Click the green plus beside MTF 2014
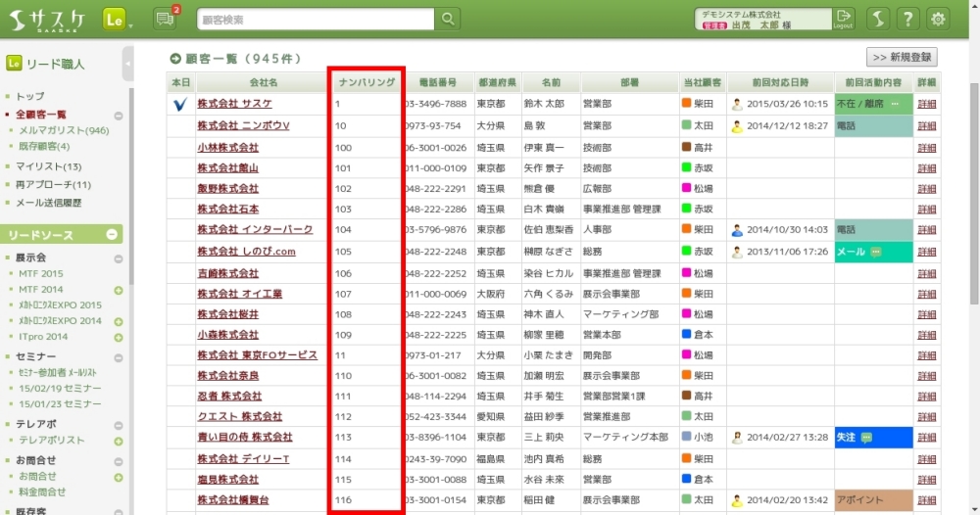Screen dimensions: 980x515 pyautogui.click(x=118, y=290)
